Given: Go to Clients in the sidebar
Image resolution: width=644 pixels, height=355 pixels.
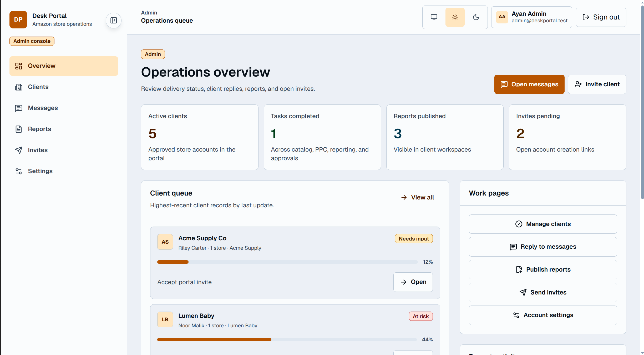Looking at the screenshot, I should coord(64,87).
